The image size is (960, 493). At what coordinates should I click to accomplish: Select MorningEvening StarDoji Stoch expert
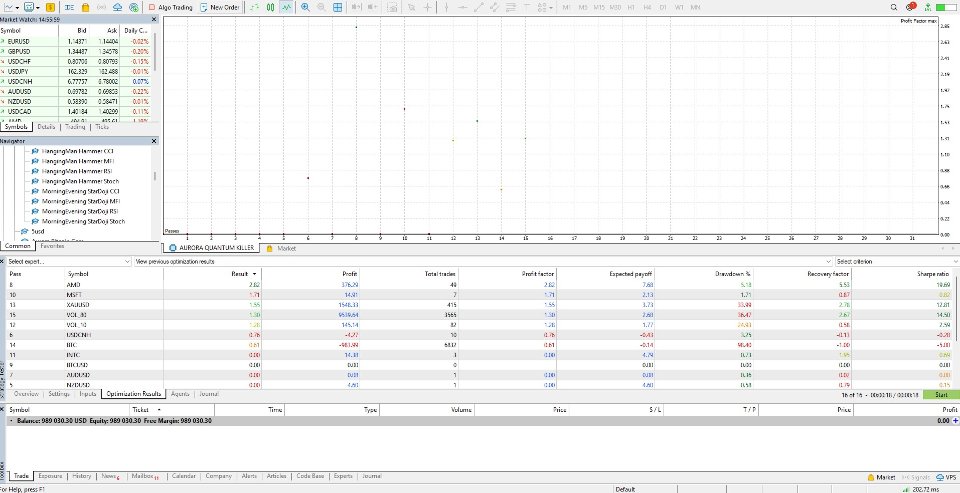tap(83, 221)
